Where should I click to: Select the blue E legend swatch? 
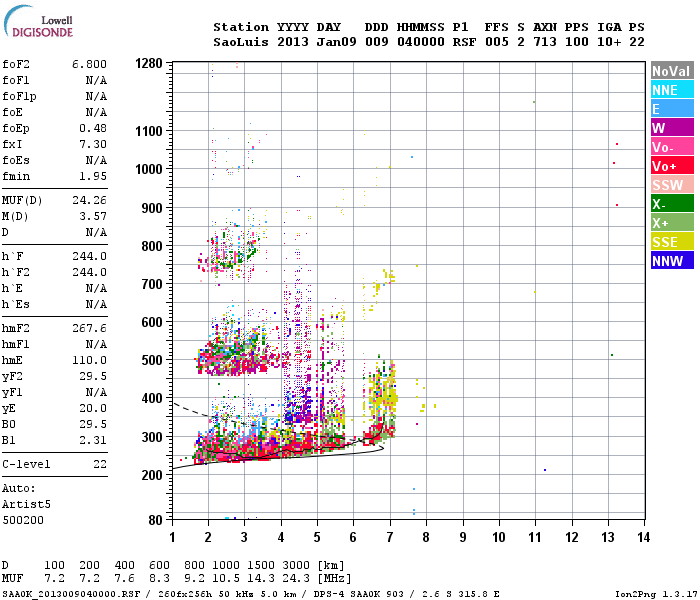point(672,109)
